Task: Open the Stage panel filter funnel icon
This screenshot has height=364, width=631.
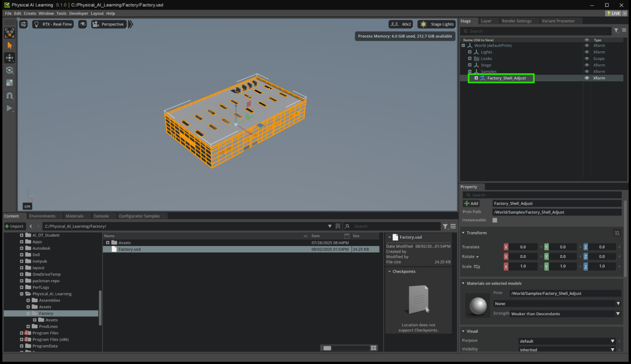Action: click(x=616, y=31)
